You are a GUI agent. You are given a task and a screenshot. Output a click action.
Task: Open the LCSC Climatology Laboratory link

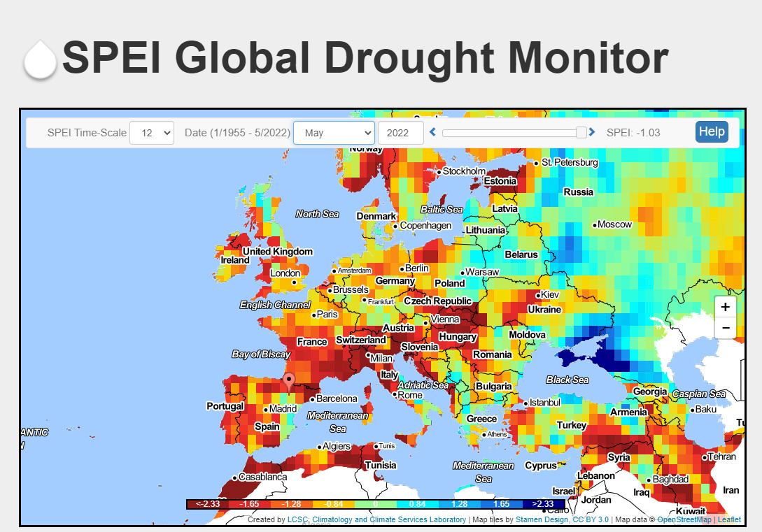[x=376, y=519]
